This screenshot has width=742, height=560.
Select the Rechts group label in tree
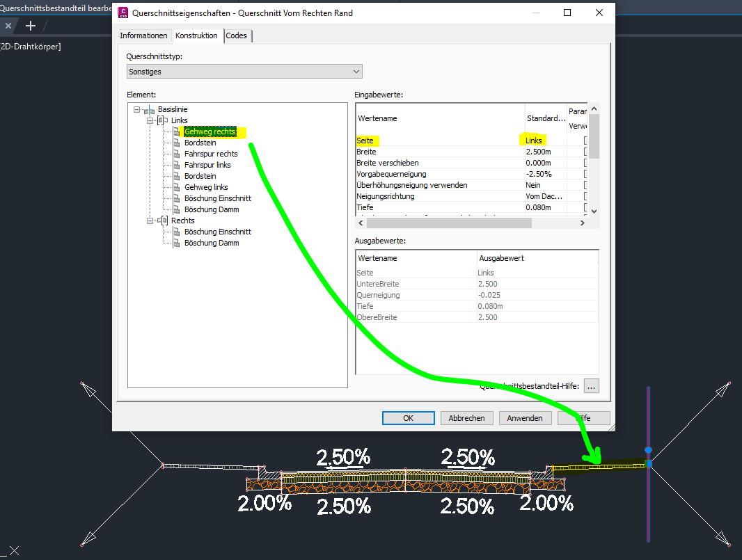[x=182, y=221]
